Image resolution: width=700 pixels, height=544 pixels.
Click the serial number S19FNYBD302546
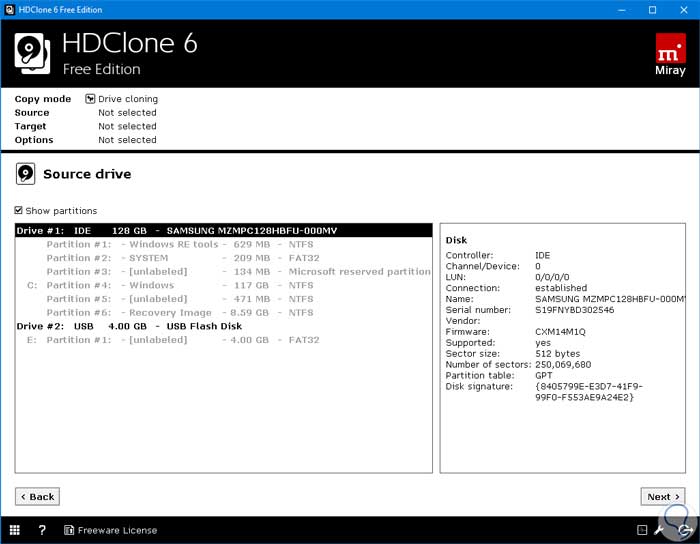point(575,310)
